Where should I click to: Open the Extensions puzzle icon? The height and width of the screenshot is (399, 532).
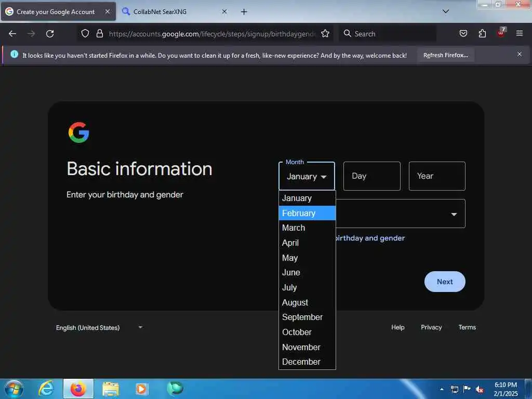click(x=482, y=33)
